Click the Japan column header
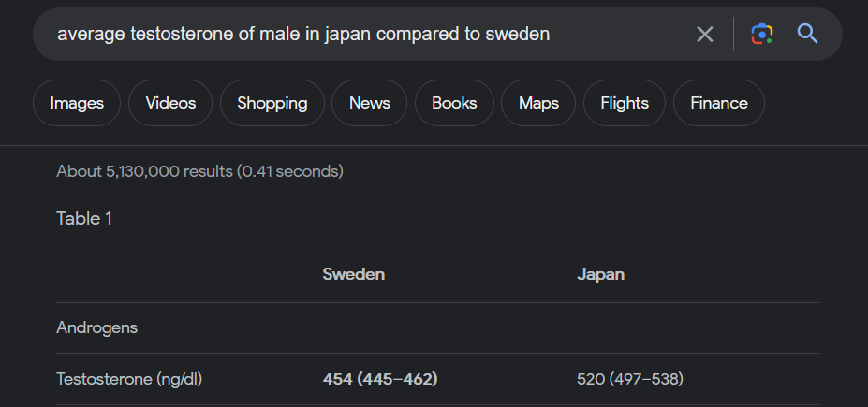This screenshot has height=407, width=868. point(600,274)
